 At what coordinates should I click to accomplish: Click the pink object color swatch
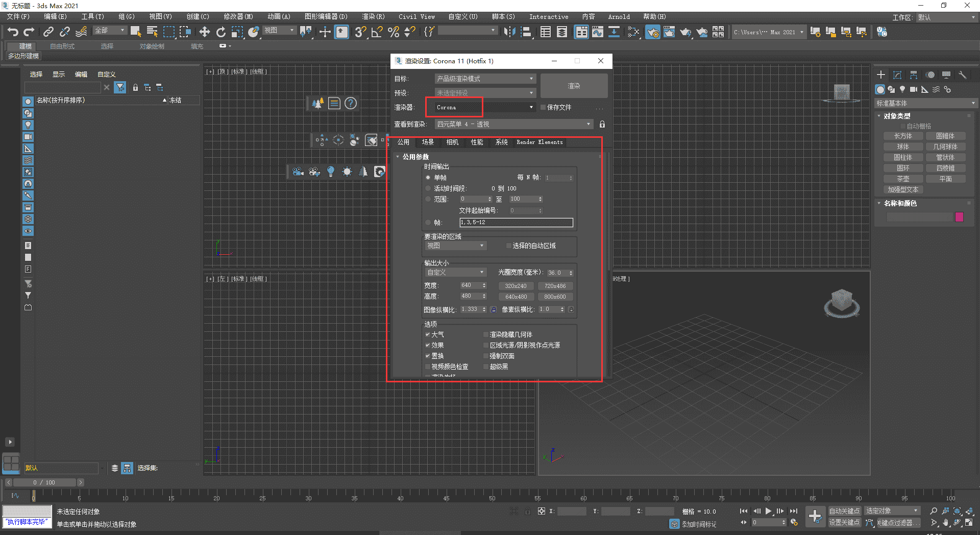point(959,217)
